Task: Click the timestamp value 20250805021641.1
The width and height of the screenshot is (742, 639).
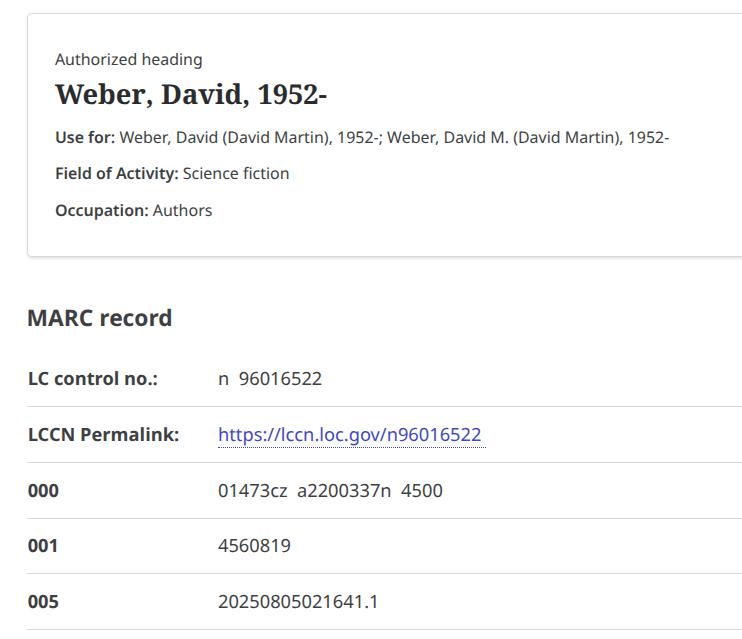Action: point(298,602)
